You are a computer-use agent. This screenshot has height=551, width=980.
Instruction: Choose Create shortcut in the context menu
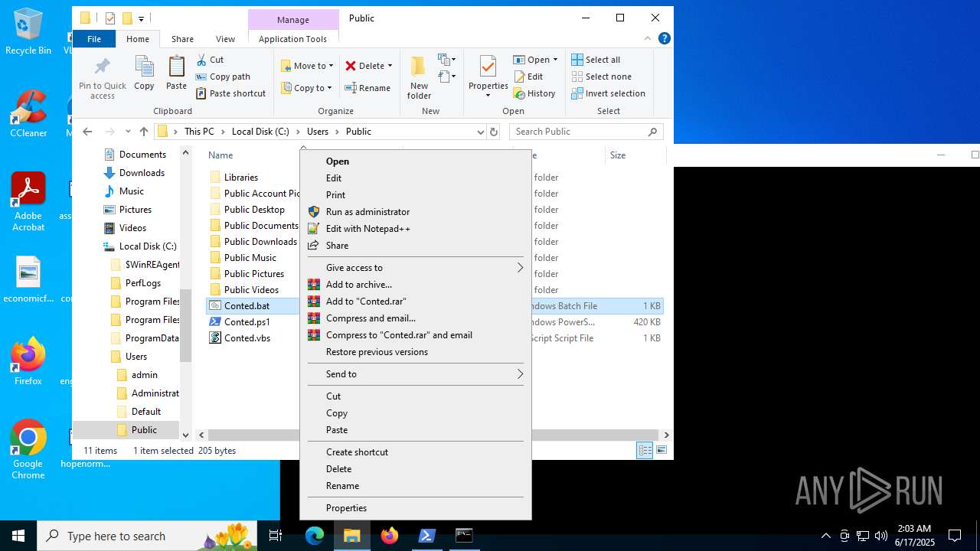pos(416,452)
